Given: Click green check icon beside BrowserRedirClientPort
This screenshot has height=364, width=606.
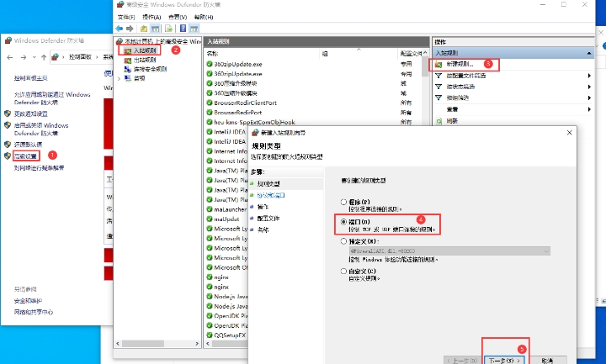Looking at the screenshot, I should [210, 103].
